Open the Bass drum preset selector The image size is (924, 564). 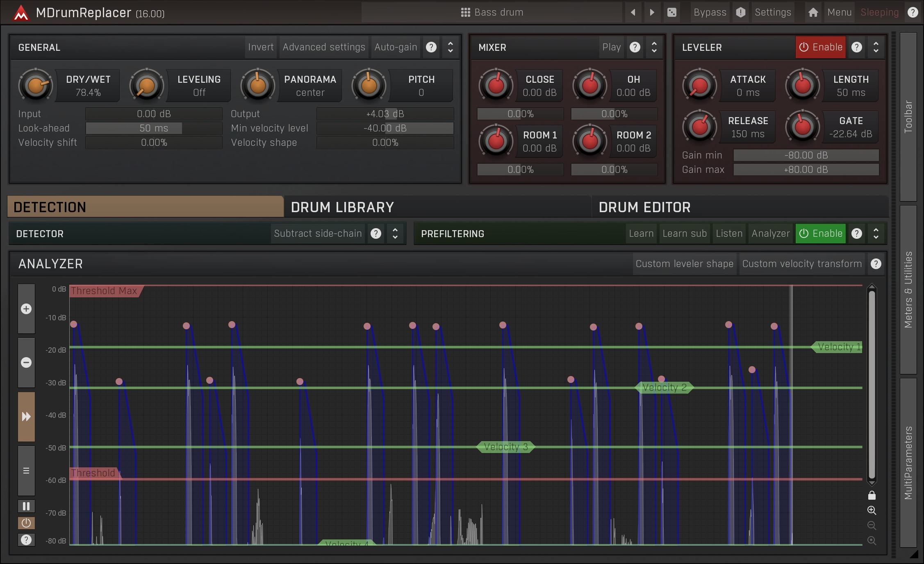tap(492, 12)
